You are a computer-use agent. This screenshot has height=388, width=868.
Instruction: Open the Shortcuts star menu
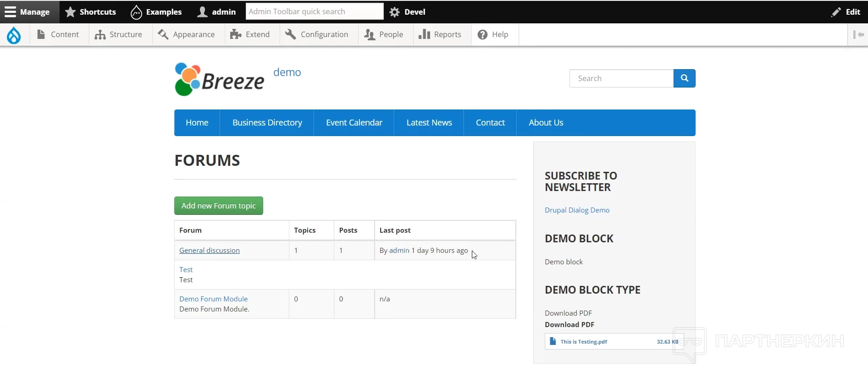pos(90,12)
